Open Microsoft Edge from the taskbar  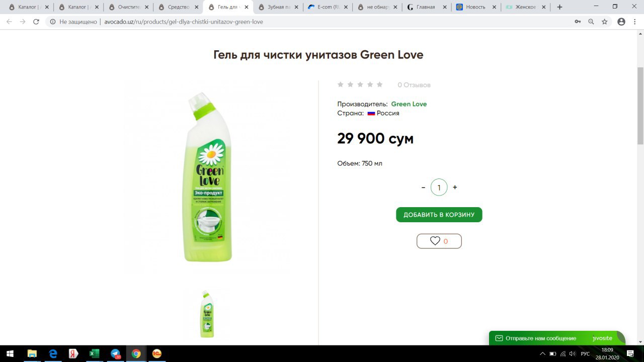pos(53,353)
